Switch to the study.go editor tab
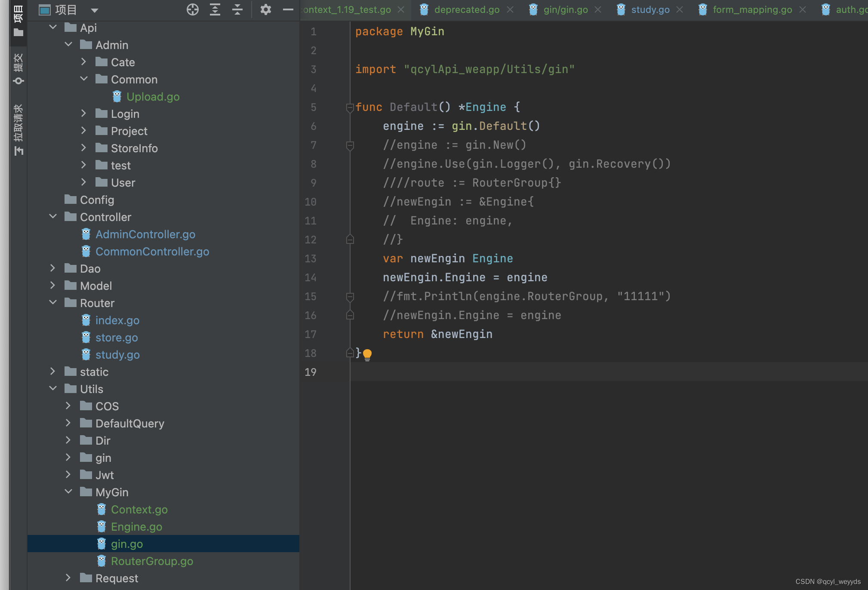Image resolution: width=868 pixels, height=590 pixels. (649, 9)
